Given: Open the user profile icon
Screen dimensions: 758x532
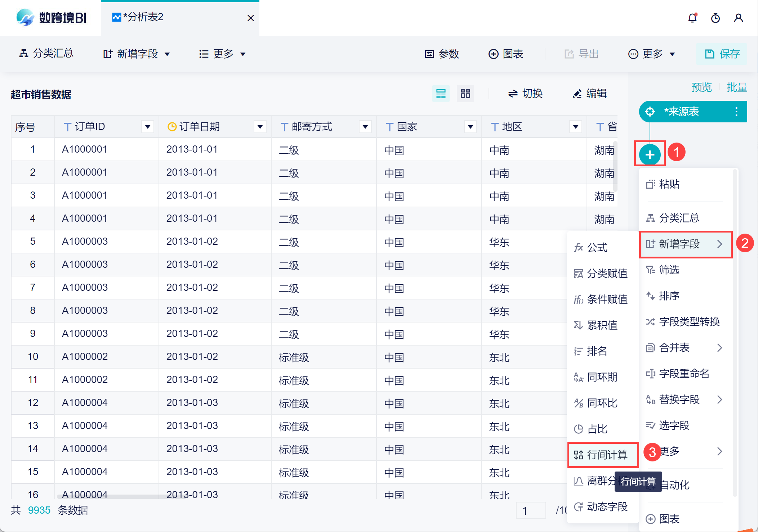Looking at the screenshot, I should point(738,18).
